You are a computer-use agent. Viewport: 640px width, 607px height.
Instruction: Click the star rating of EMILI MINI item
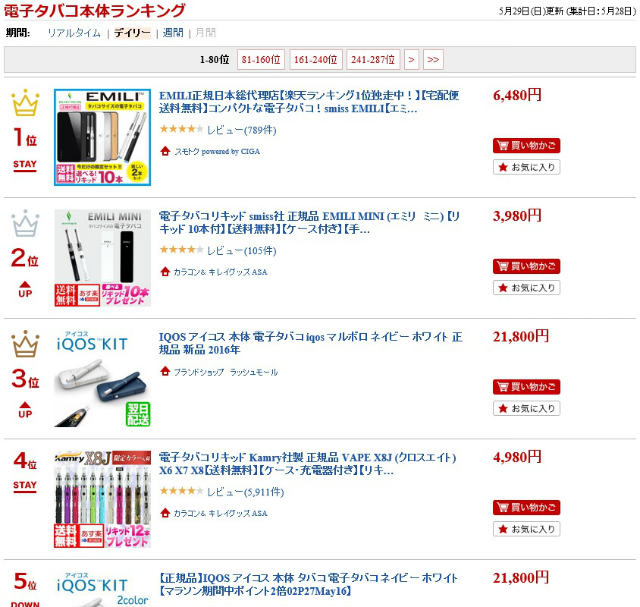coord(181,249)
